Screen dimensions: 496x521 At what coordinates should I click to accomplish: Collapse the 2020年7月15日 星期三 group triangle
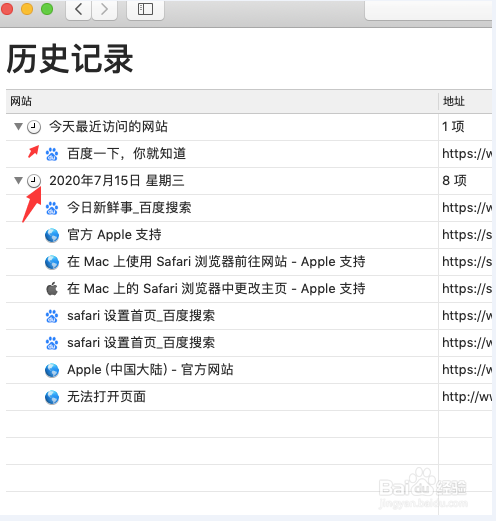18,180
